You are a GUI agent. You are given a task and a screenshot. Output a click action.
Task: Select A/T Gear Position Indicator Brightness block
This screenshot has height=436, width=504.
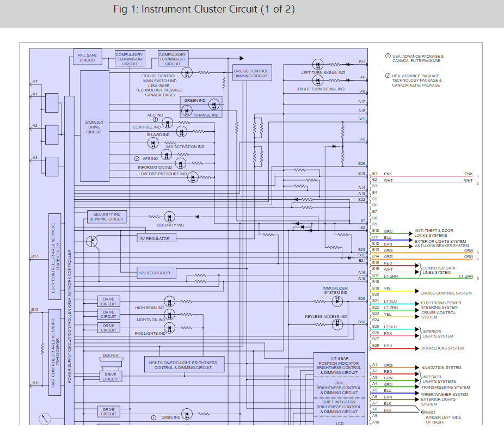339,365
